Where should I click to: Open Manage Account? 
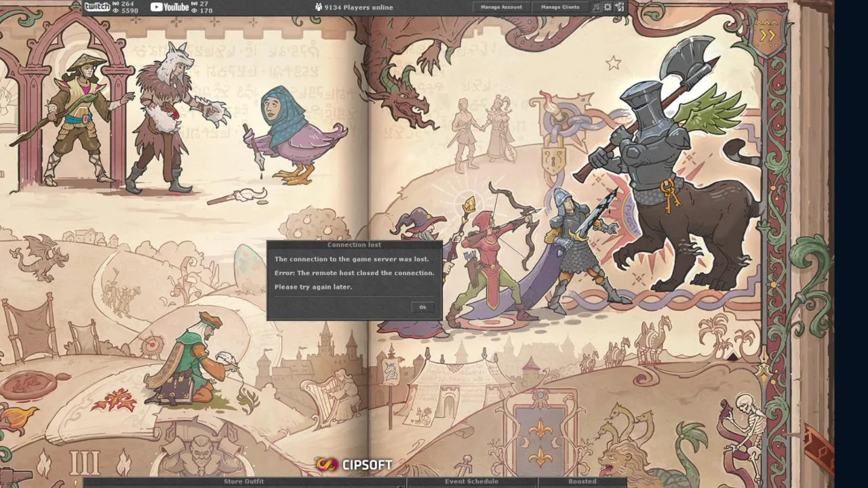501,7
